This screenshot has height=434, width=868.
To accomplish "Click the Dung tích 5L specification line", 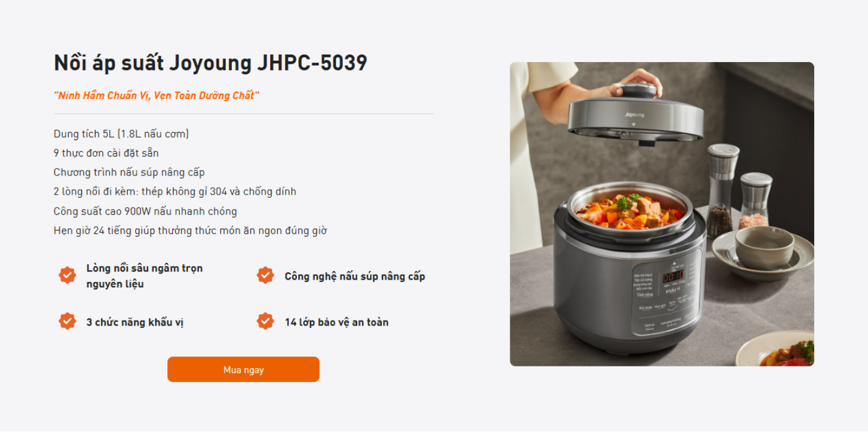I will tap(122, 134).
